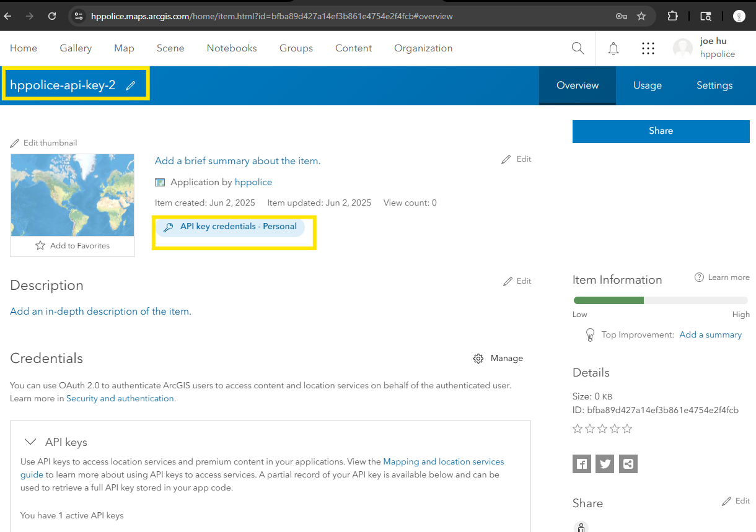Share item on Facebook
The image size is (756, 532).
click(x=582, y=464)
